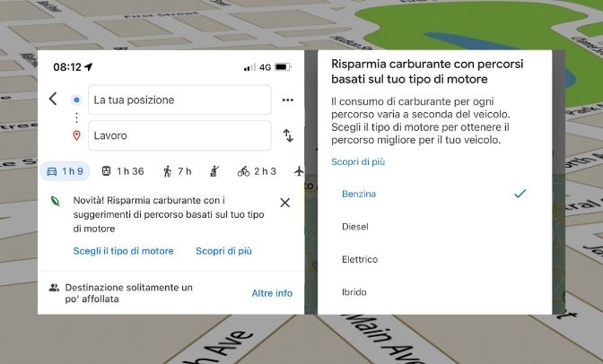603x364 pixels.
Task: Choose Benzina engine type
Action: pos(434,194)
